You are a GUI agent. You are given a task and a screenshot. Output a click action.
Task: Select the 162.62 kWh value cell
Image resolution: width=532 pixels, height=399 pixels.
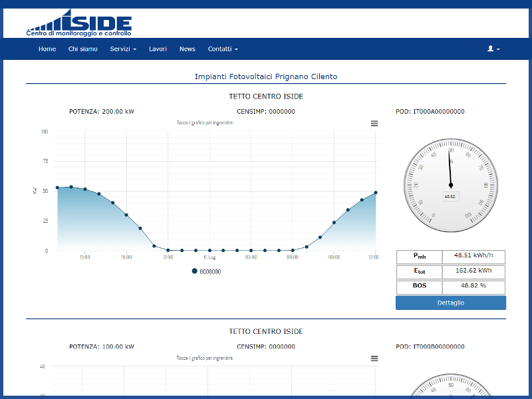473,272
